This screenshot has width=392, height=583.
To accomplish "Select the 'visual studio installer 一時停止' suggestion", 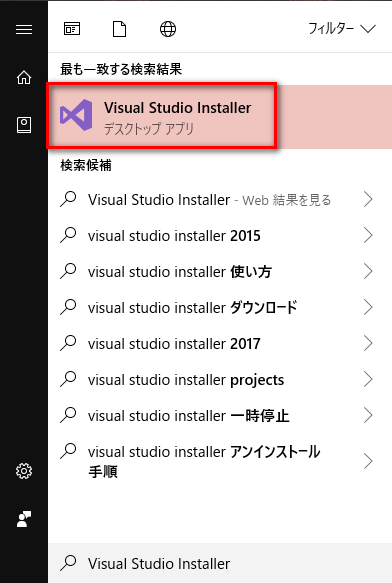I will point(219,416).
